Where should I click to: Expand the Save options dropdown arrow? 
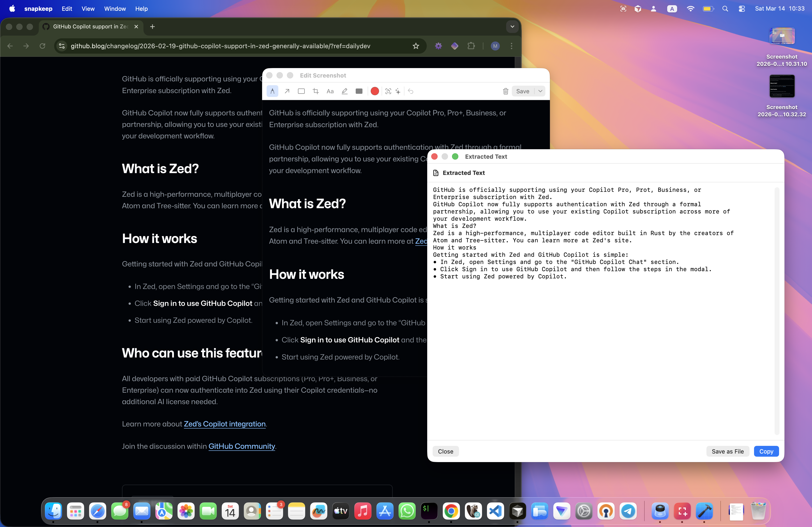click(540, 91)
